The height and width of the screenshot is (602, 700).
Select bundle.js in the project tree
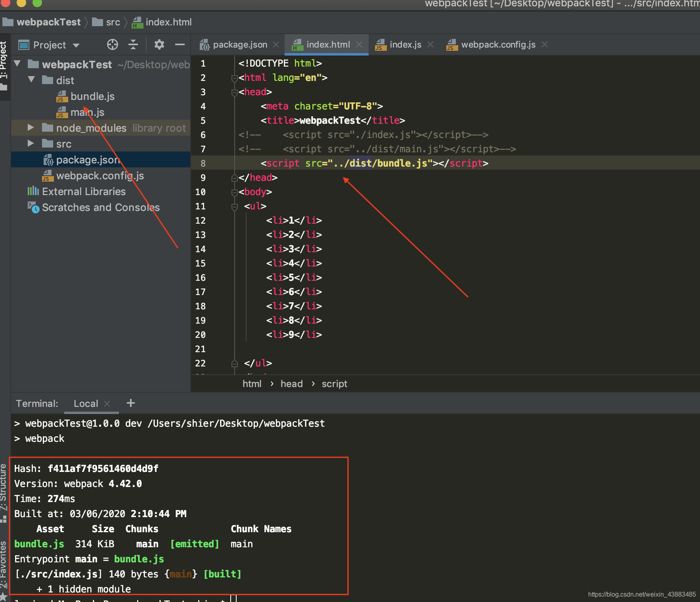[x=92, y=96]
